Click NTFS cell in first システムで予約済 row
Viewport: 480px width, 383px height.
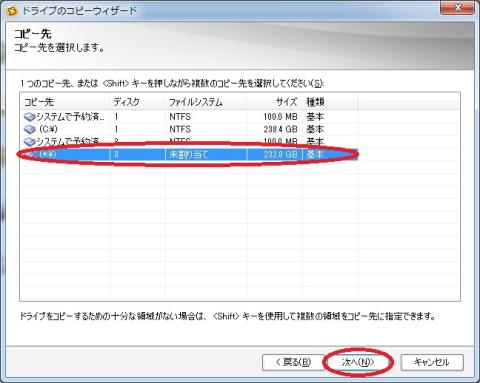click(180, 117)
